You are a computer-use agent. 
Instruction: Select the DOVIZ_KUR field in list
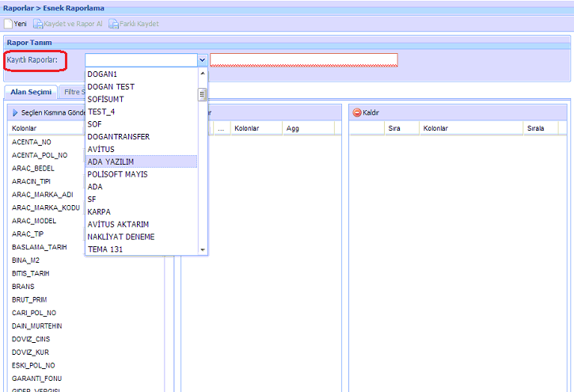(30, 352)
